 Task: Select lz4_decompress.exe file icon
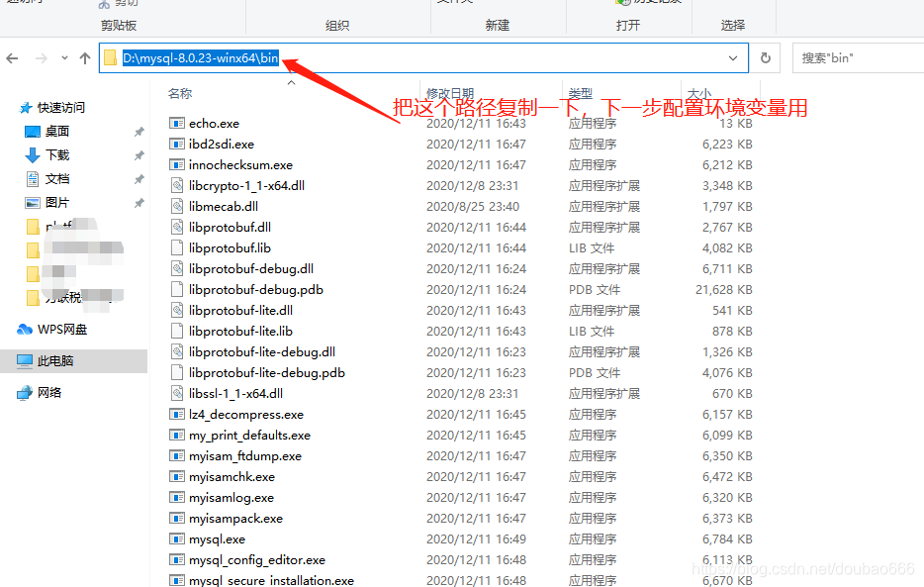tap(177, 415)
